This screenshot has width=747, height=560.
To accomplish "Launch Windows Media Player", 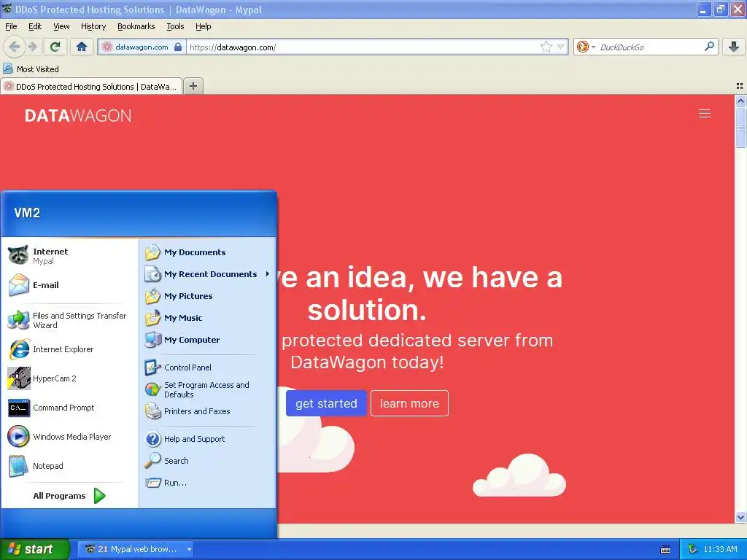I will (x=71, y=437).
